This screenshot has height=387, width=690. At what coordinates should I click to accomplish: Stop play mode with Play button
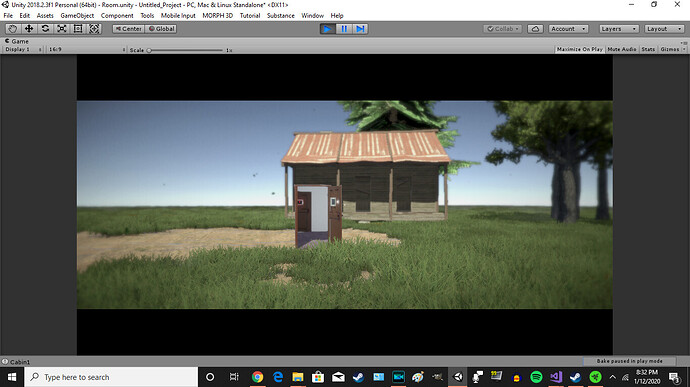(327, 29)
